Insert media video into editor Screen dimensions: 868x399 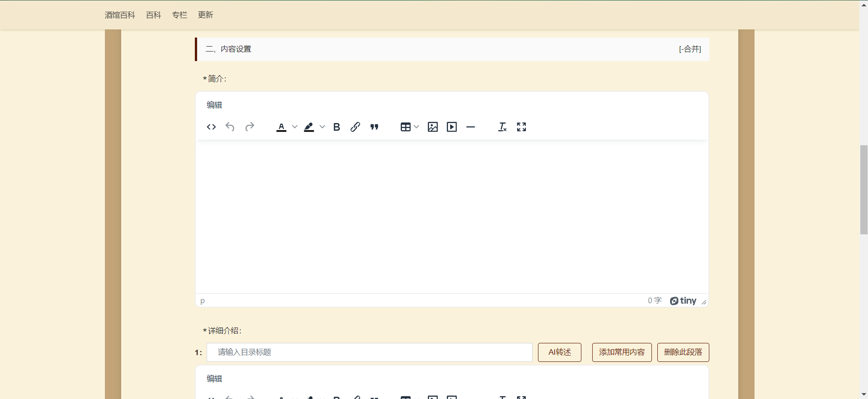(x=452, y=127)
